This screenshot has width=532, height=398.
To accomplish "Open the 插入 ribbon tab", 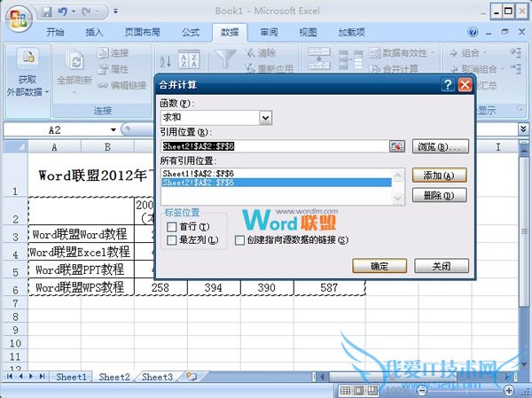I will coord(94,32).
